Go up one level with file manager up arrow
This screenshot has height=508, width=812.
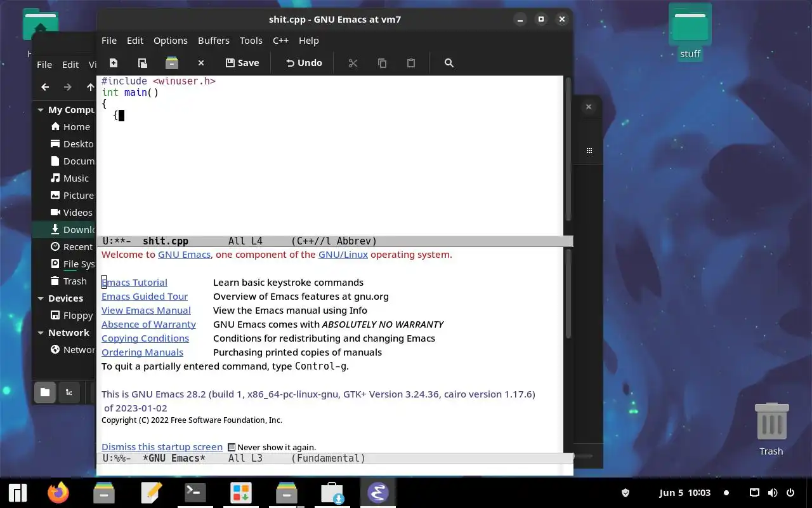click(x=90, y=87)
